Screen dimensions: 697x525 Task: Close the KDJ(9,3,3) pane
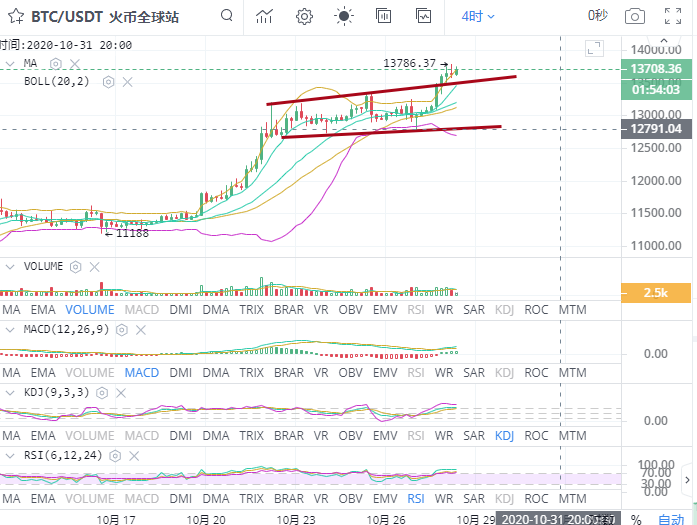pyautogui.click(x=121, y=393)
